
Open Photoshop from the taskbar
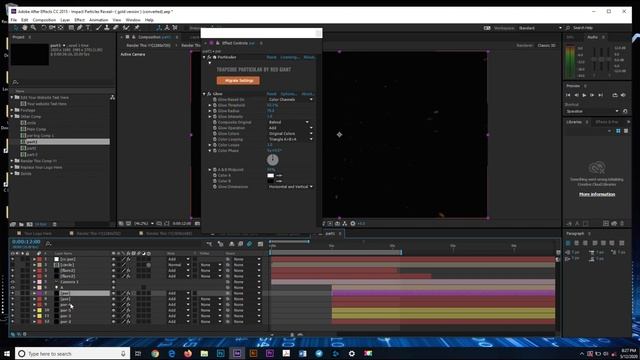[220, 353]
